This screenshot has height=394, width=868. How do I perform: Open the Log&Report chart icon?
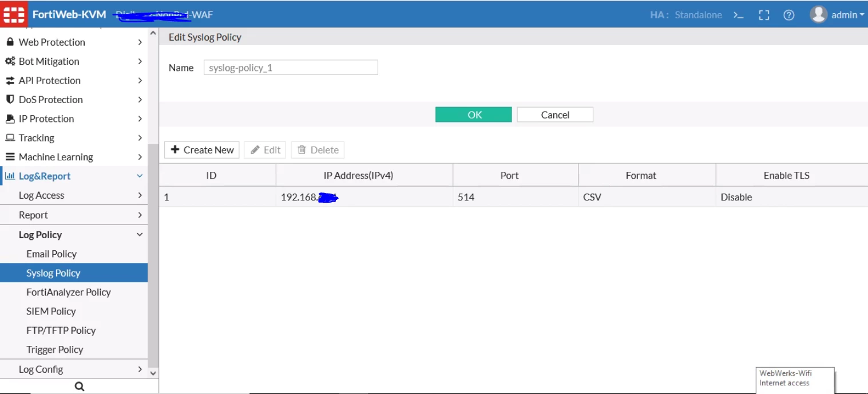(10, 175)
